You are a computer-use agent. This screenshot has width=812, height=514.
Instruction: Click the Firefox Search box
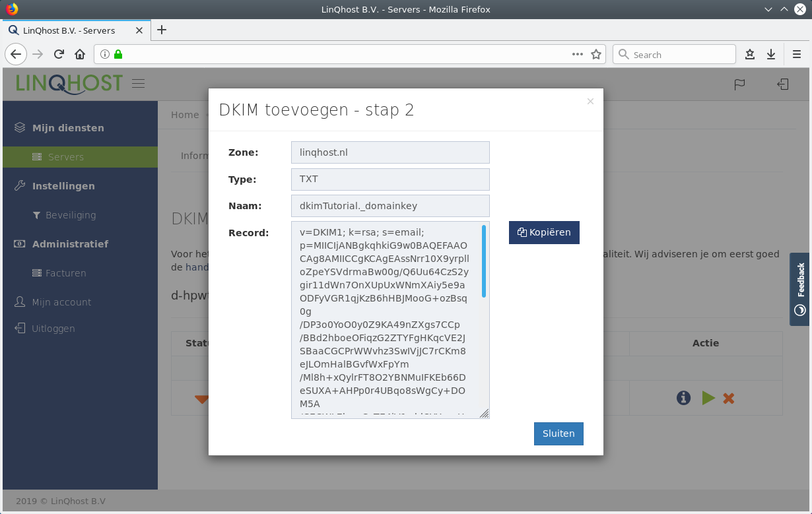tap(674, 54)
